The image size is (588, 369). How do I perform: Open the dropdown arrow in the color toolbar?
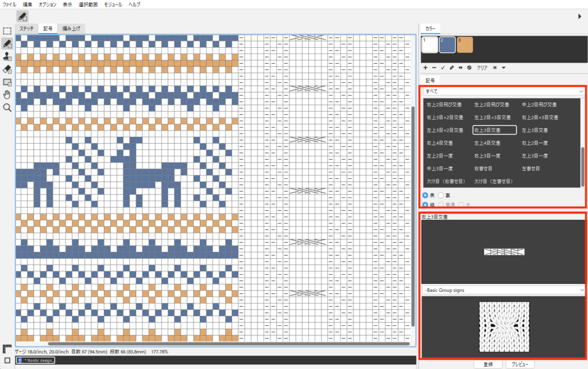[504, 68]
